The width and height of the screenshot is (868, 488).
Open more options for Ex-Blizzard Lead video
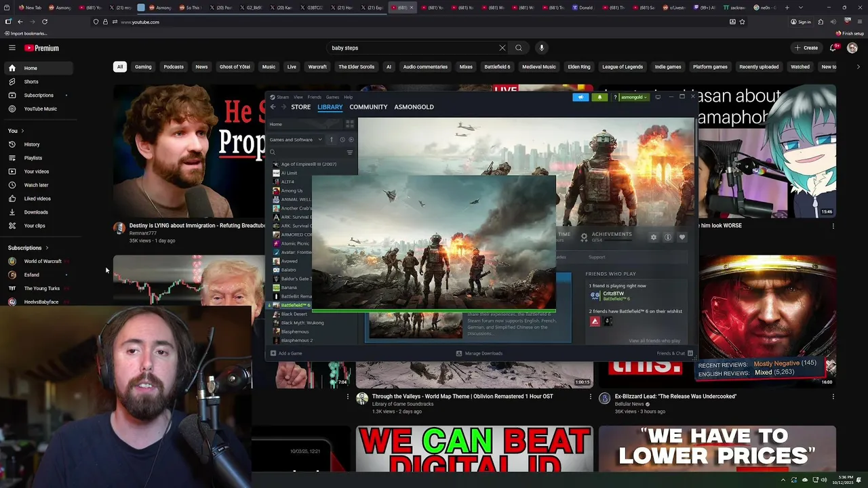pyautogui.click(x=833, y=396)
